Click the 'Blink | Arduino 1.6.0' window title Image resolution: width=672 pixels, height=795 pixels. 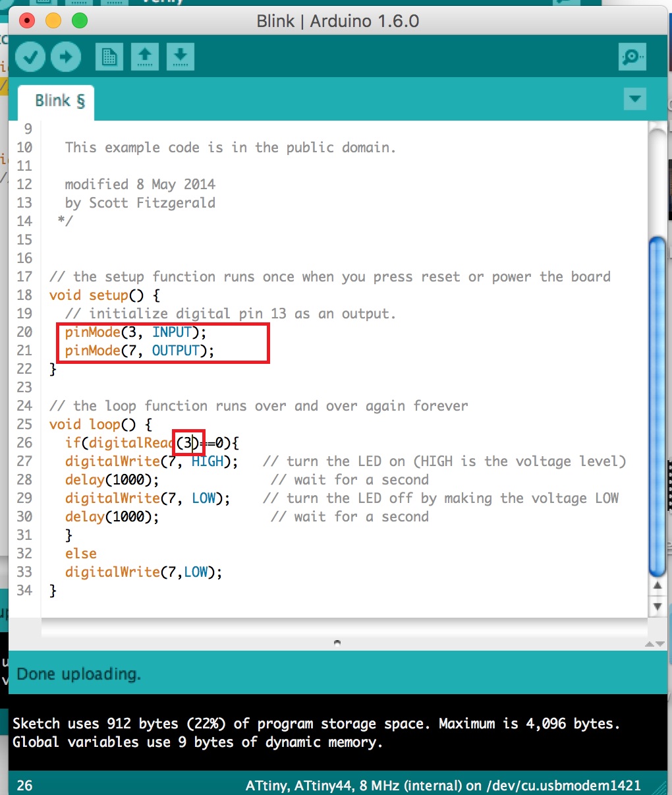(338, 21)
